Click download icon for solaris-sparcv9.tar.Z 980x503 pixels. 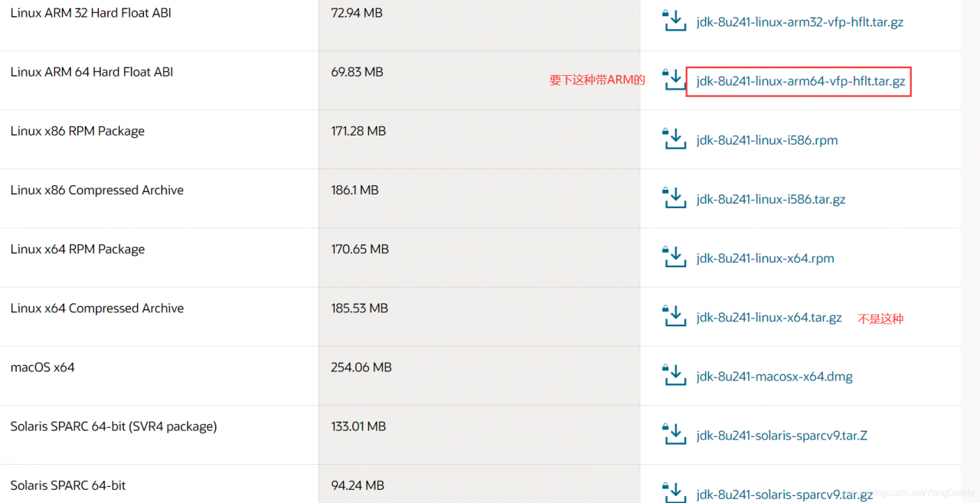click(x=674, y=434)
